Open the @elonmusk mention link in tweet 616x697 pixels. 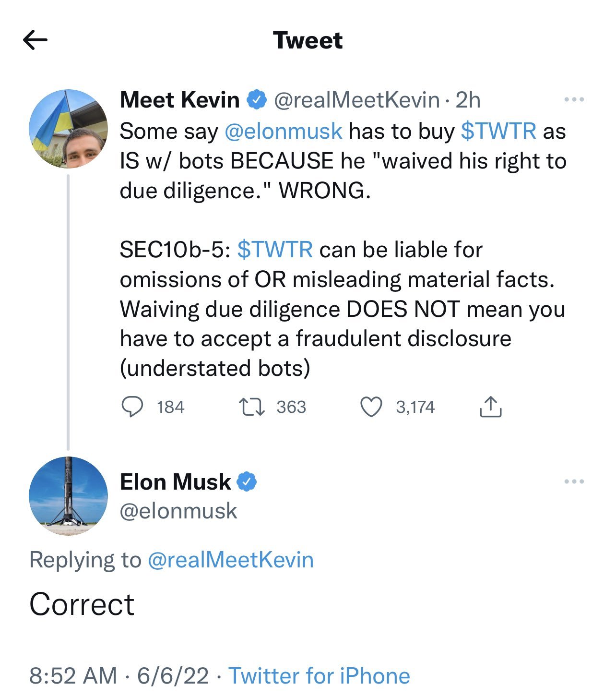click(283, 131)
